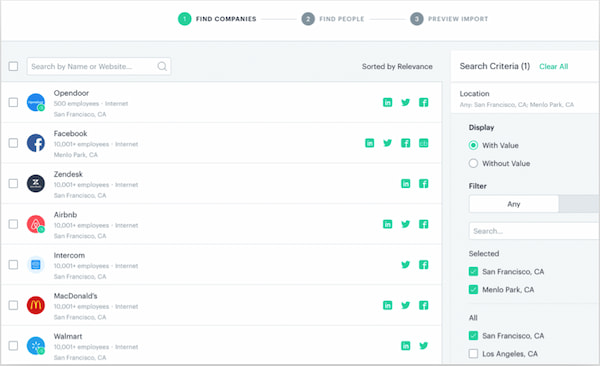
Task: Open Opendoor's Facebook icon
Action: tap(423, 102)
